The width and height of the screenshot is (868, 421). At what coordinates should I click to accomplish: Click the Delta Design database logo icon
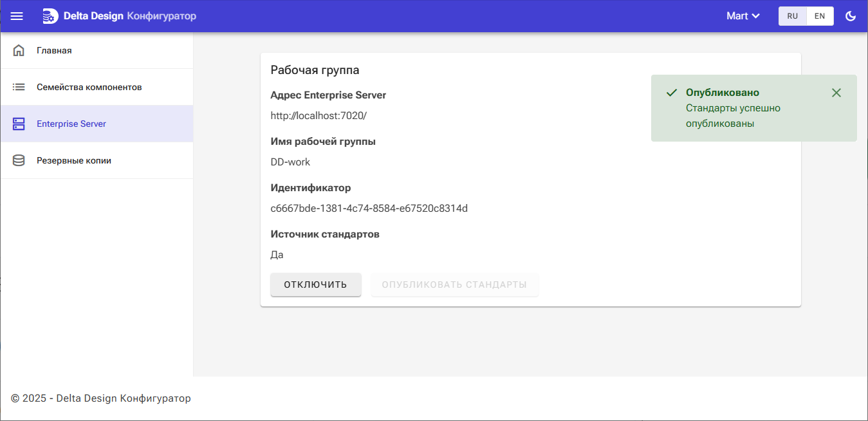[x=50, y=16]
